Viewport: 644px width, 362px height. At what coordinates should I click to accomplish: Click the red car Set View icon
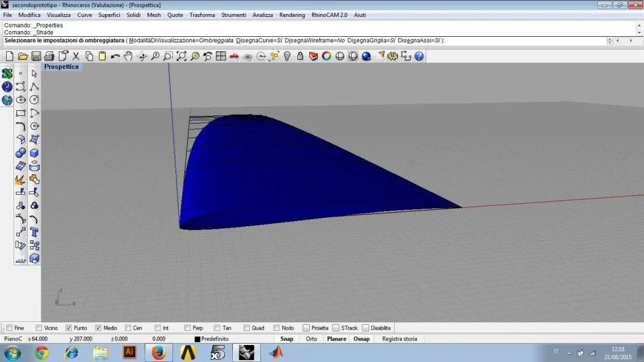tap(234, 57)
